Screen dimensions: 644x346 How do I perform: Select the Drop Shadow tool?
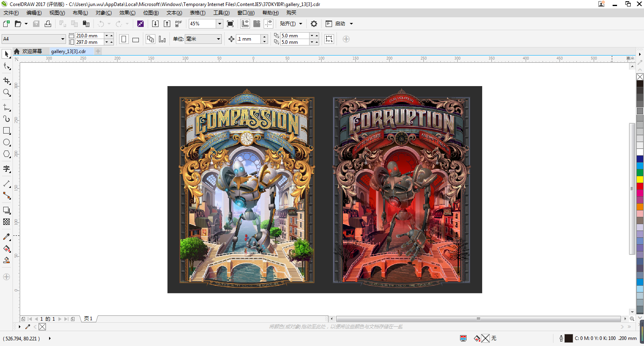(6, 210)
